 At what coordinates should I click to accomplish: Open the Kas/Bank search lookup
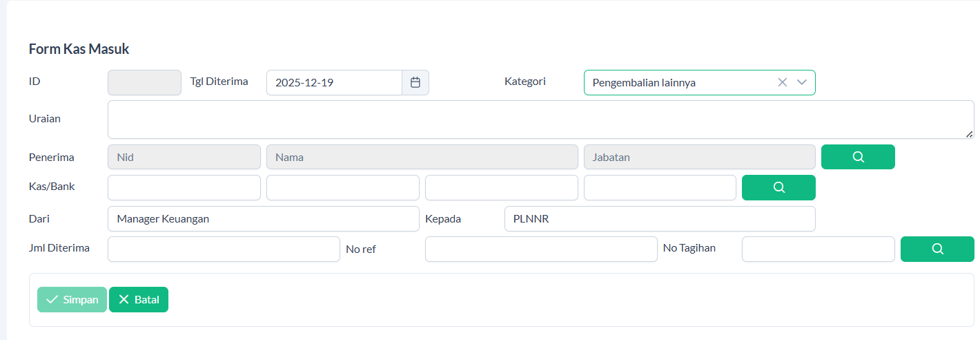(778, 188)
